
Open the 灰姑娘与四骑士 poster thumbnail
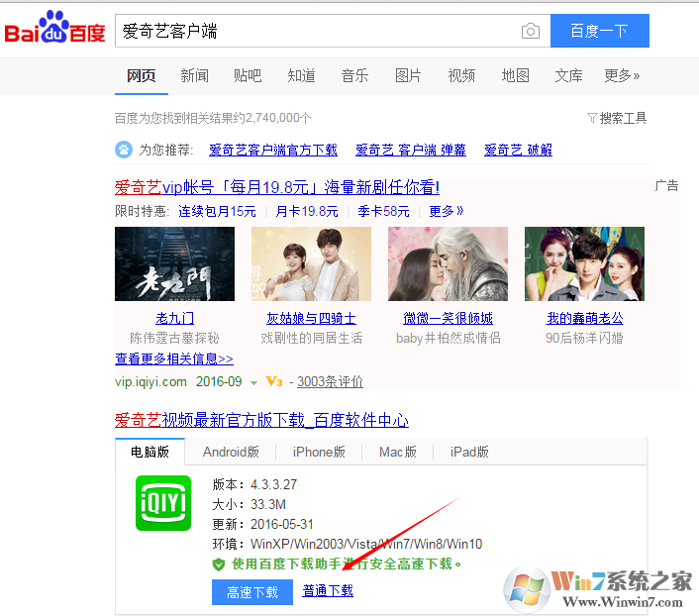click(x=311, y=263)
